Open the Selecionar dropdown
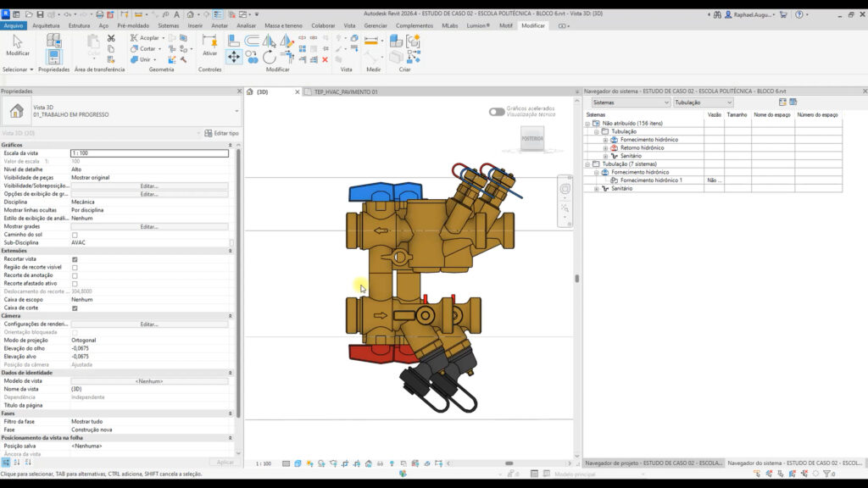The height and width of the screenshot is (488, 868). pyautogui.click(x=18, y=69)
